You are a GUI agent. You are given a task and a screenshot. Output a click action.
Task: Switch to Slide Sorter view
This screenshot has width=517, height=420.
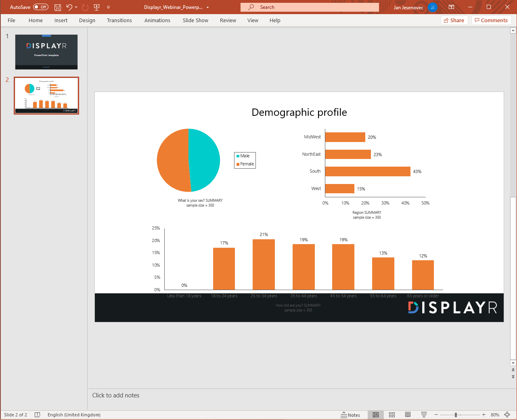(x=391, y=415)
